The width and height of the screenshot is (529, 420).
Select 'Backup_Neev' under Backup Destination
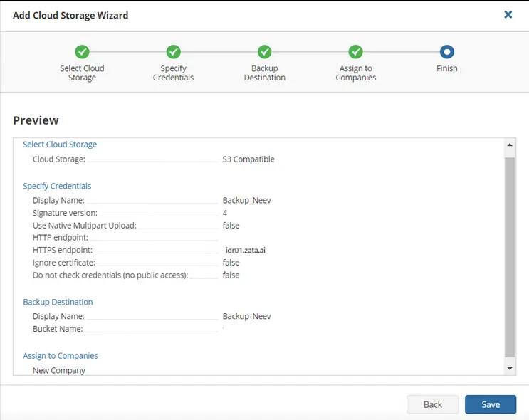click(246, 317)
